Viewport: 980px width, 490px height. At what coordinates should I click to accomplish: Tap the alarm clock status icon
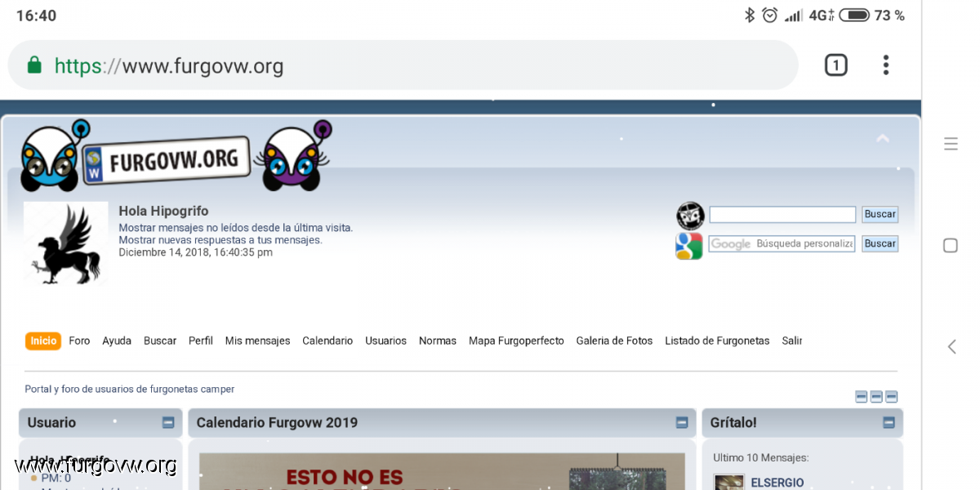(769, 15)
